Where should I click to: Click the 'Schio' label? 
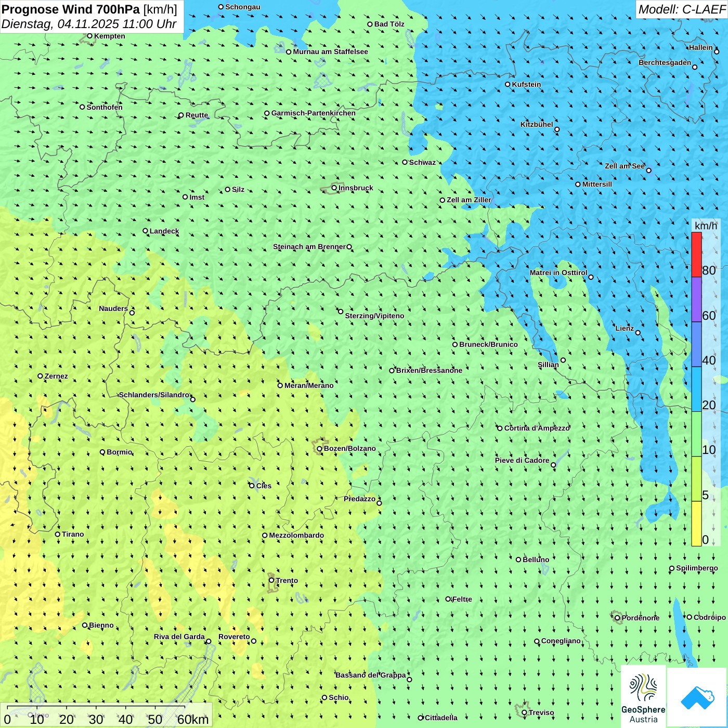[x=339, y=697]
